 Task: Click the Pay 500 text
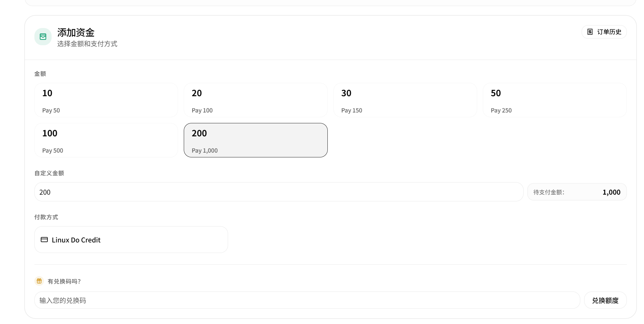pyautogui.click(x=53, y=150)
